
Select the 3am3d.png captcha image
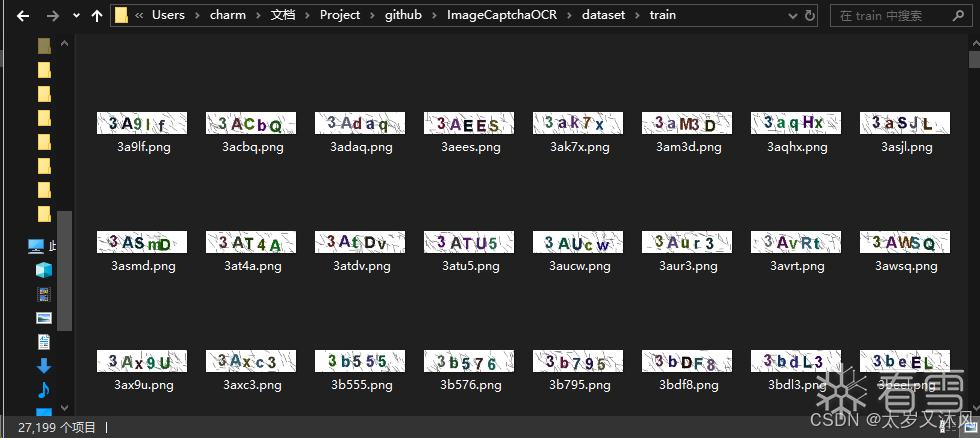687,123
